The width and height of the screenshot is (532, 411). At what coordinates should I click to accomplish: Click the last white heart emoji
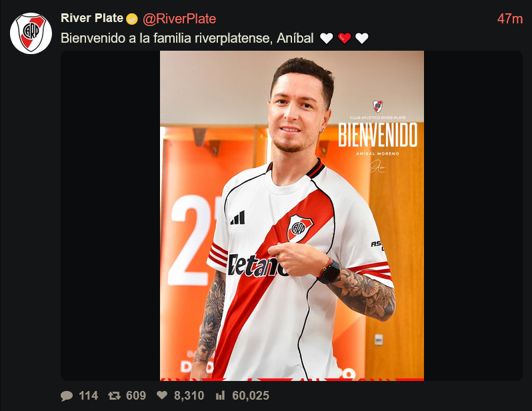tap(362, 38)
